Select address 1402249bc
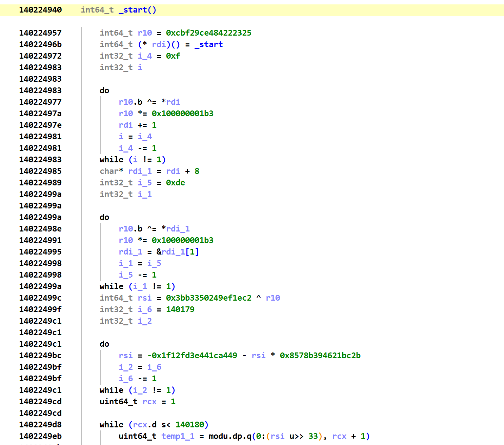Image resolution: width=504 pixels, height=445 pixels. 40,356
